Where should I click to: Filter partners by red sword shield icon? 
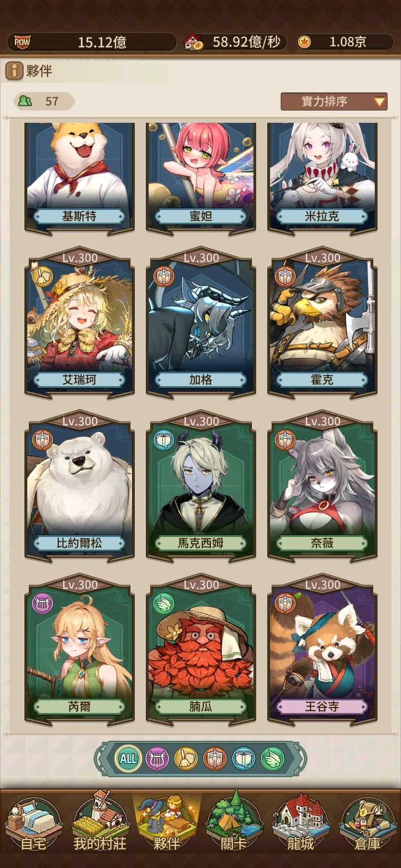click(x=215, y=759)
